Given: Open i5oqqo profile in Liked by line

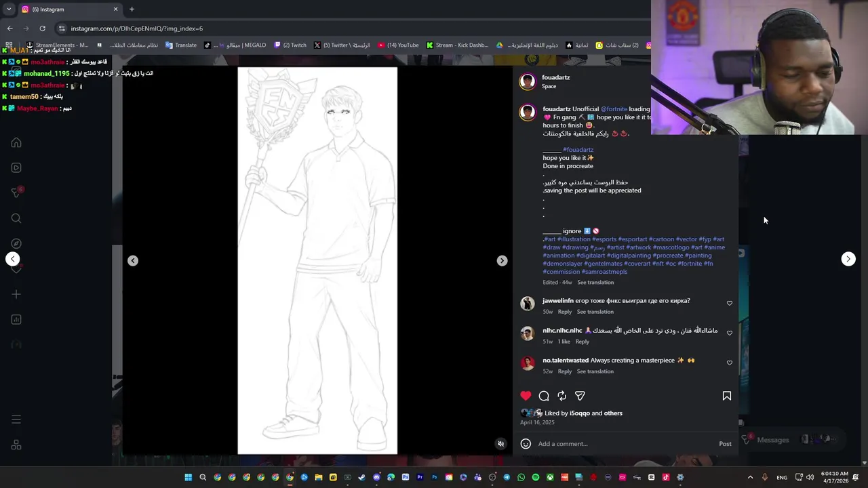Looking at the screenshot, I should pyautogui.click(x=579, y=413).
